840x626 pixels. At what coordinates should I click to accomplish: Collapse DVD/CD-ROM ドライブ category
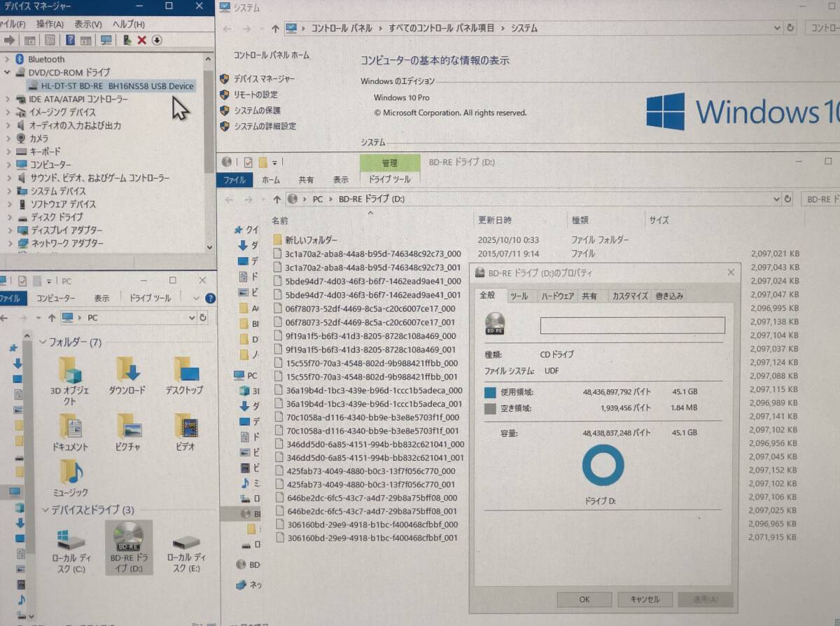tap(8, 72)
